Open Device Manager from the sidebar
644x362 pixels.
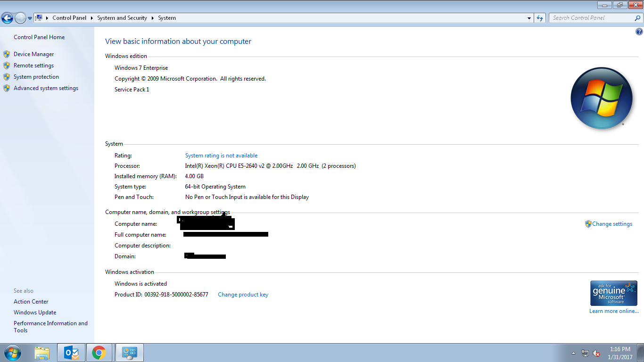click(x=33, y=54)
